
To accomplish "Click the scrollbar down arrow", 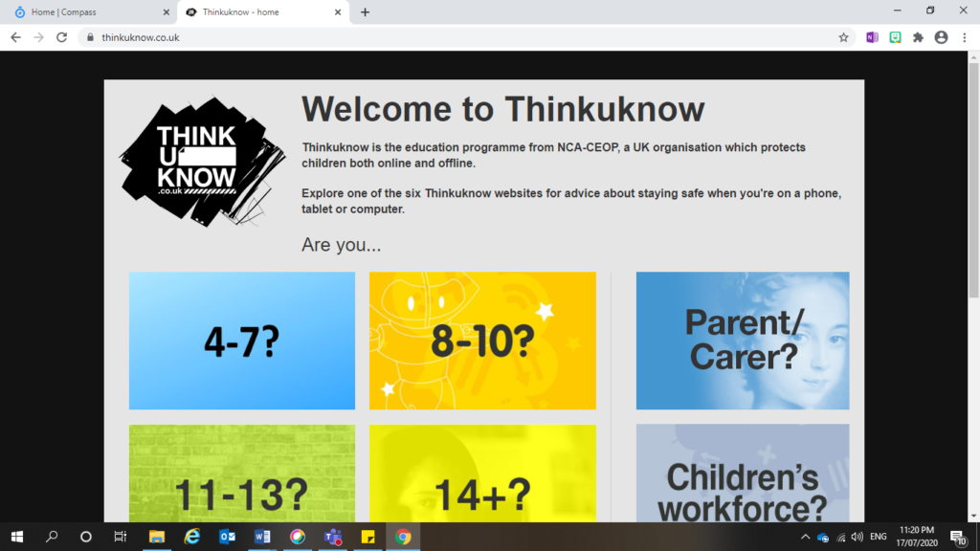I will point(973,517).
